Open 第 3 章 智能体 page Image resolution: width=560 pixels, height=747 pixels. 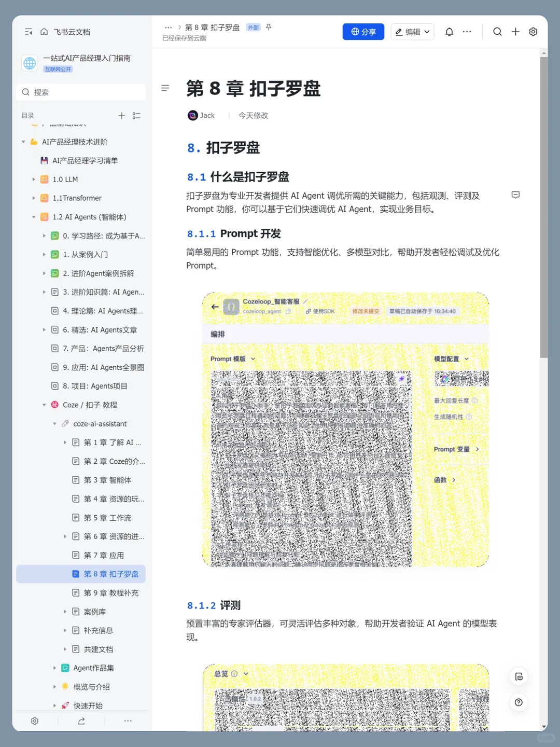(81, 480)
